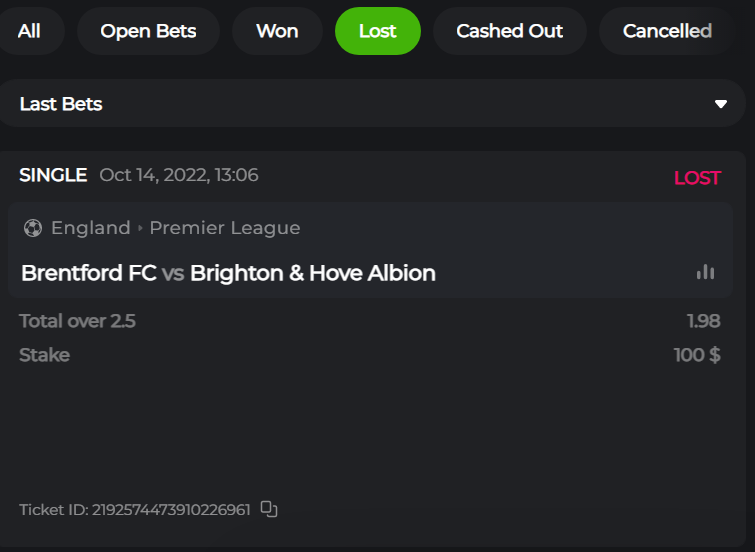Screen dimensions: 755x552
Task: Click the SINGLE bet type label
Action: (x=53, y=175)
